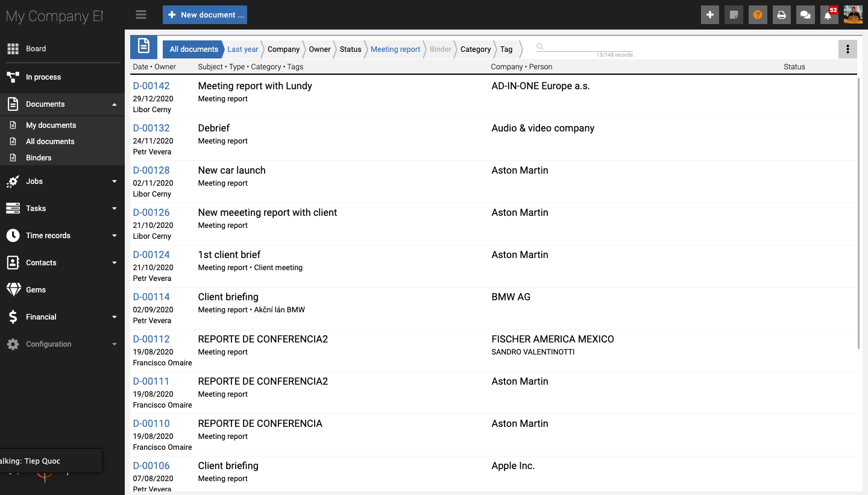The height and width of the screenshot is (495, 868).
Task: Open the orange help question mark icon
Action: click(x=758, y=15)
